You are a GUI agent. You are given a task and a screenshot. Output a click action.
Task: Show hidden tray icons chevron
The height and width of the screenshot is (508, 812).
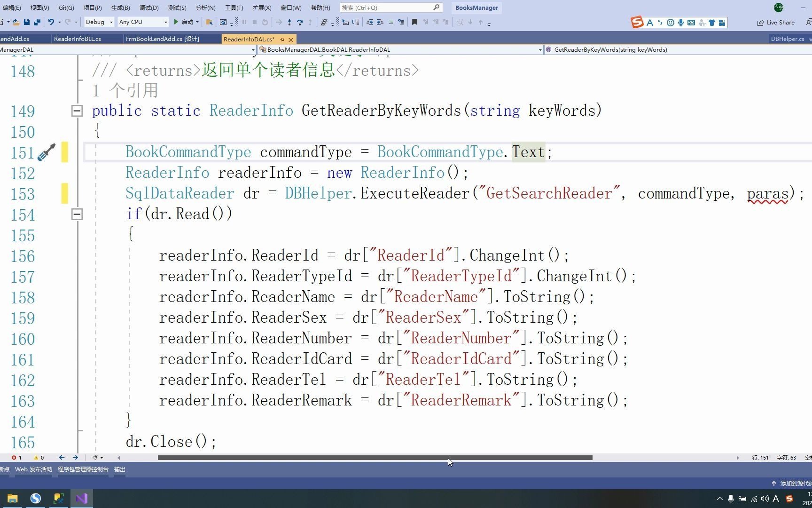click(719, 499)
